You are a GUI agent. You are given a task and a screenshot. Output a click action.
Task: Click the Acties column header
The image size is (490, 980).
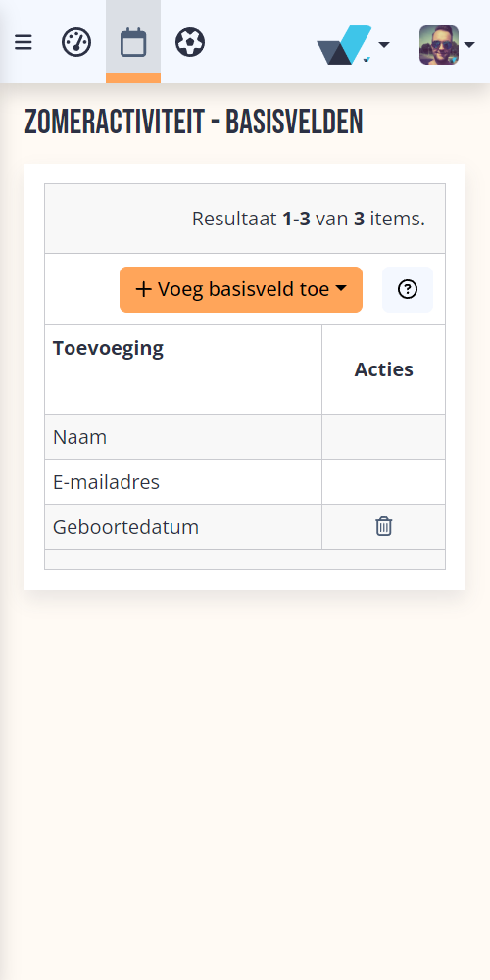(x=384, y=369)
